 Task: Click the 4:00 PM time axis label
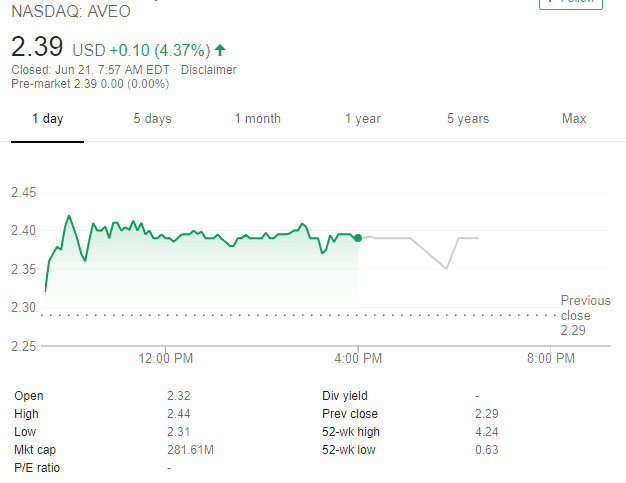tap(358, 357)
